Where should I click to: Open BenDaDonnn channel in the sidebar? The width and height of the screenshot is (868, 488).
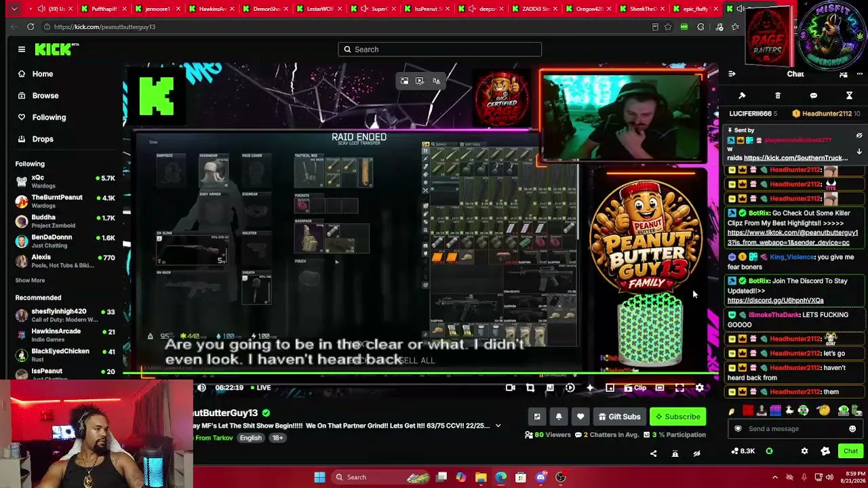pyautogui.click(x=65, y=241)
